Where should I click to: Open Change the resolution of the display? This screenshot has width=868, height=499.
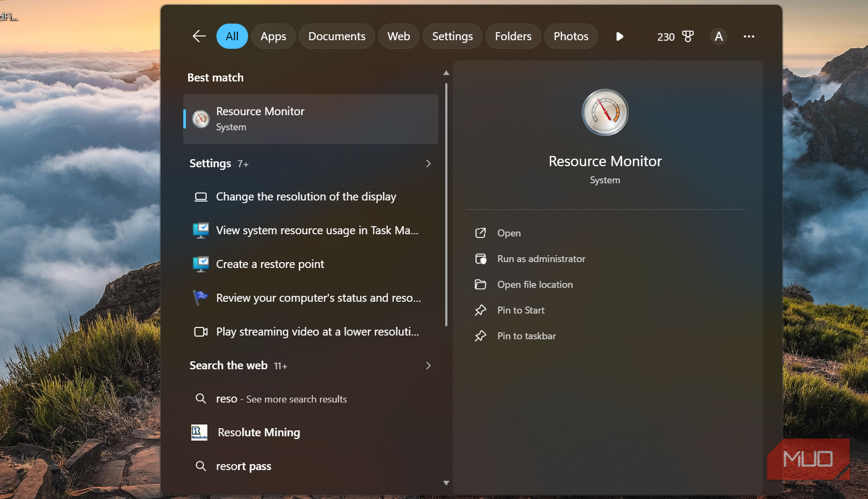click(311, 197)
